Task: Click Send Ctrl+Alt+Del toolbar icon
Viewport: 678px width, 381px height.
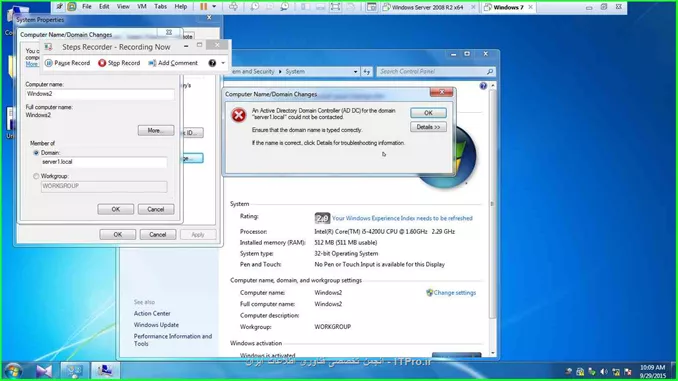Action: click(233, 6)
